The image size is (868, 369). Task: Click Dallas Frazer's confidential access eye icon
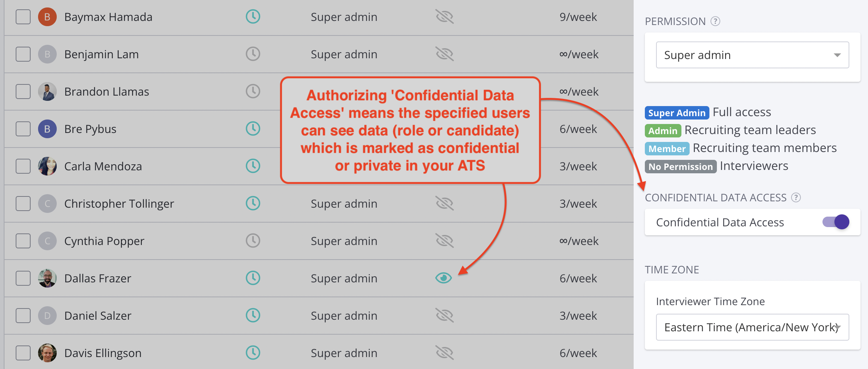tap(444, 278)
